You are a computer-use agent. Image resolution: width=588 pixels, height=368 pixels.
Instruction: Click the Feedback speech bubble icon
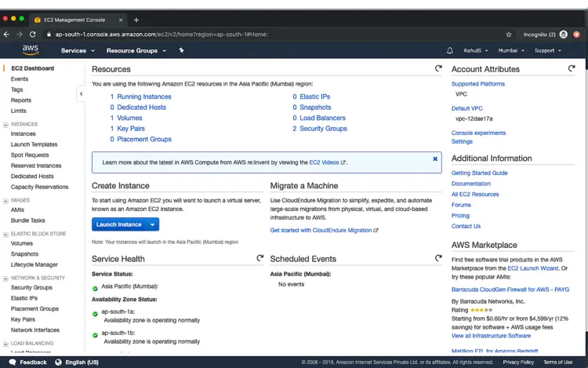(x=13, y=362)
